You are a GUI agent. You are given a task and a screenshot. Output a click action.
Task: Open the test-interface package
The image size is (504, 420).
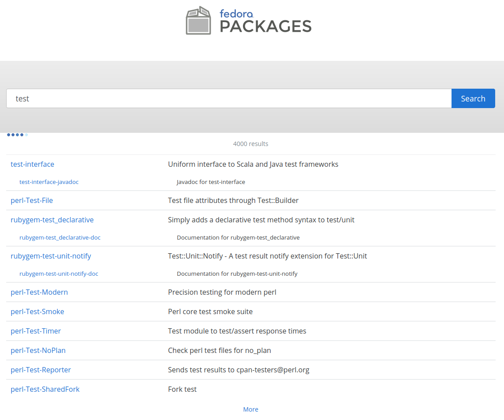[x=33, y=164]
